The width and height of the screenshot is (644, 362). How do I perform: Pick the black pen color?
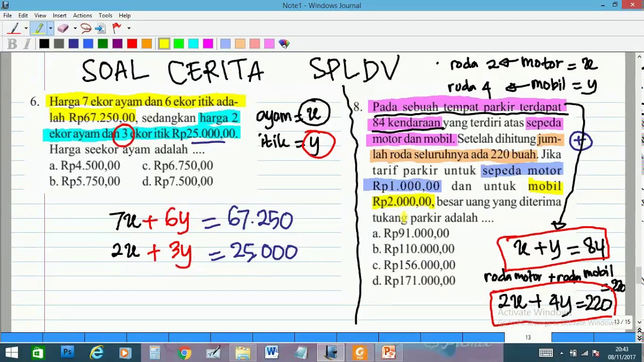pyautogui.click(x=44, y=44)
